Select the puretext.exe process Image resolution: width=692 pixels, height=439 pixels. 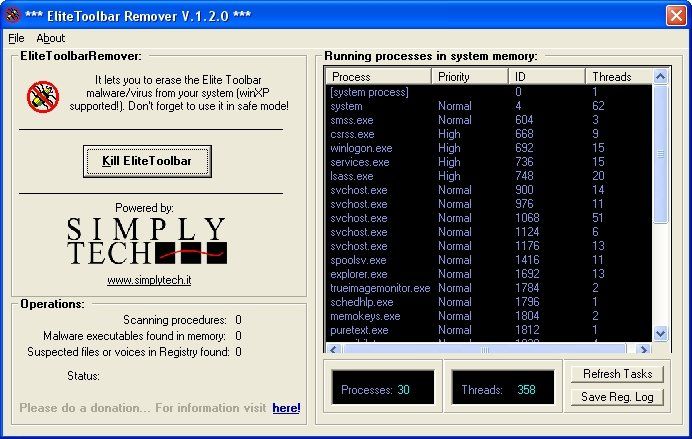[489, 330]
